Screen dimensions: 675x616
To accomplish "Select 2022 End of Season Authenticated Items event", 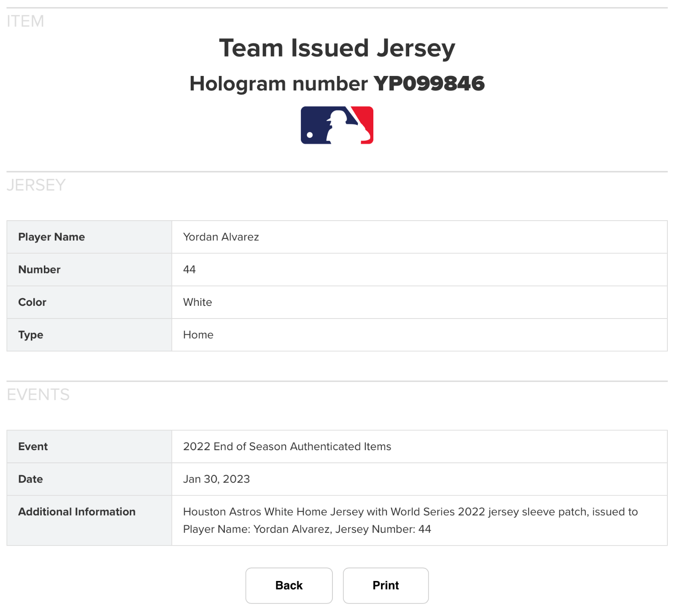I will point(286,446).
